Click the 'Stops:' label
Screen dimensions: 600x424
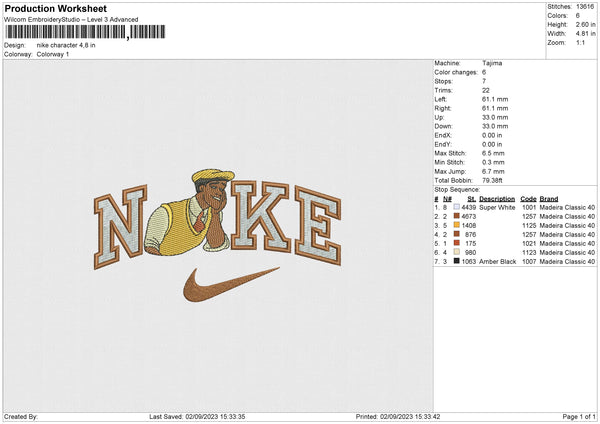pyautogui.click(x=443, y=81)
